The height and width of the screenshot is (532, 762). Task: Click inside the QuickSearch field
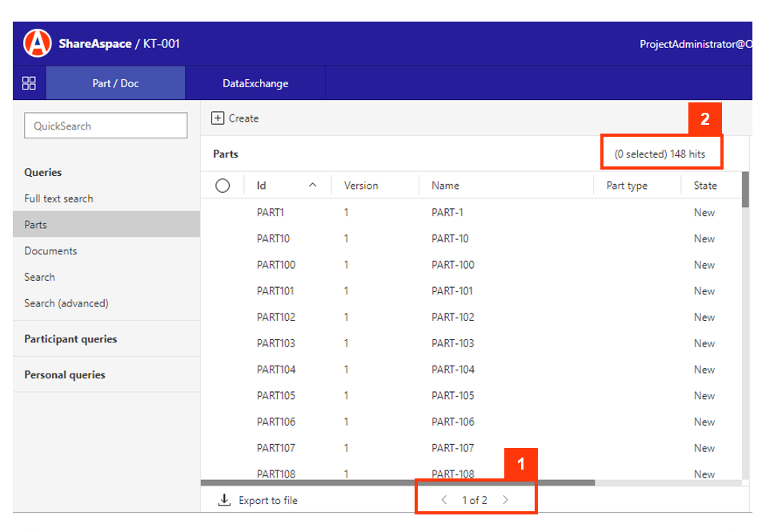[106, 125]
